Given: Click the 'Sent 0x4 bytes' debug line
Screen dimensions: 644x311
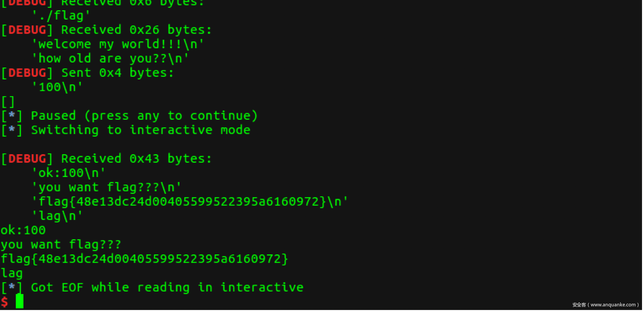Looking at the screenshot, I should pos(117,73).
